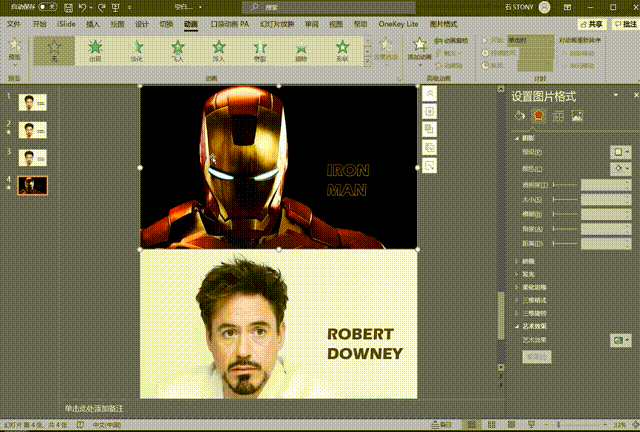Open the Effects pentagon tab in format pane
Image resolution: width=640 pixels, height=432 pixels.
(x=538, y=116)
